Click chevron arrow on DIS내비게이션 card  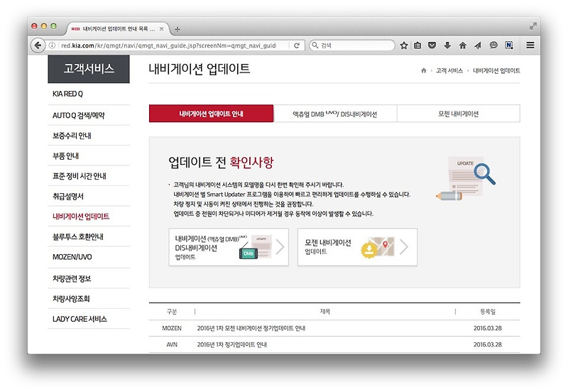coord(280,246)
